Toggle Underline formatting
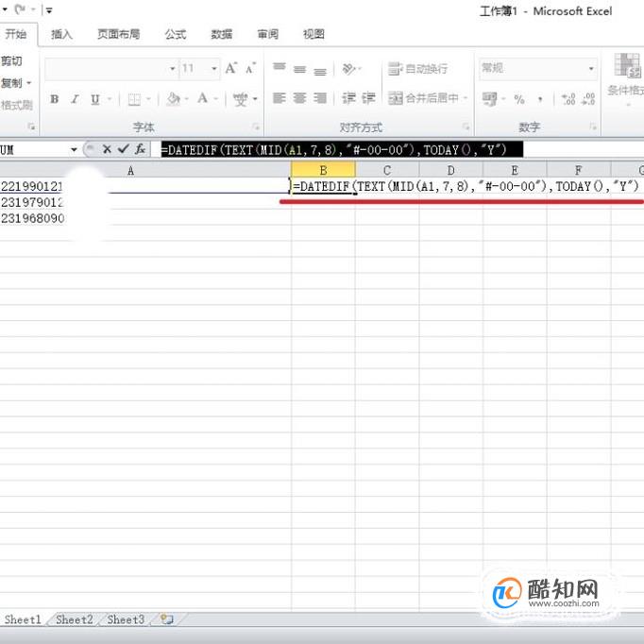The height and width of the screenshot is (644, 644). (x=95, y=99)
